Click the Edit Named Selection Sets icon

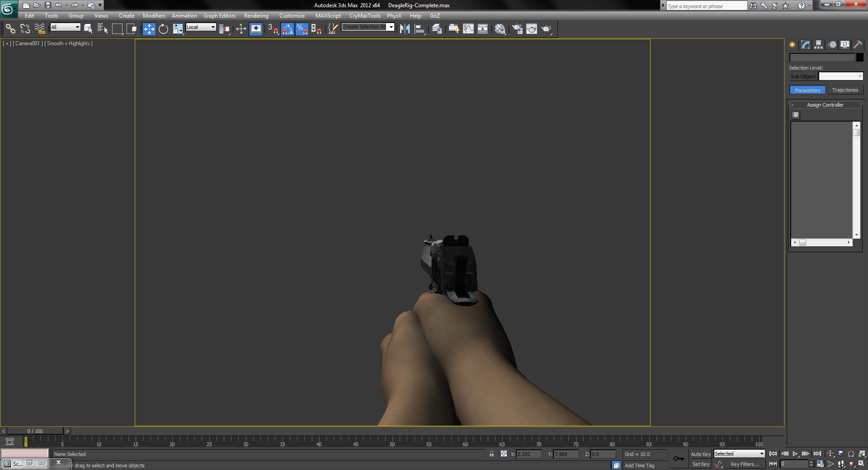[332, 29]
